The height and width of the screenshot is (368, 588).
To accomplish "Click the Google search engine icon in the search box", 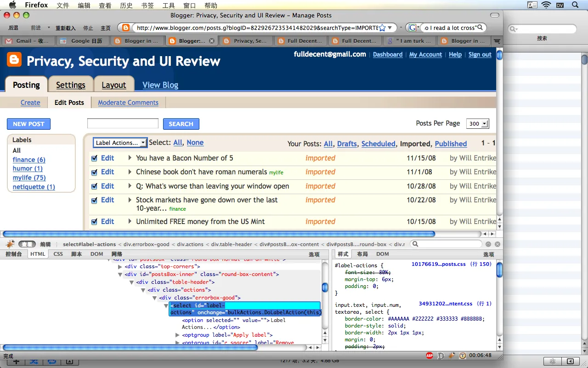I will (x=413, y=28).
